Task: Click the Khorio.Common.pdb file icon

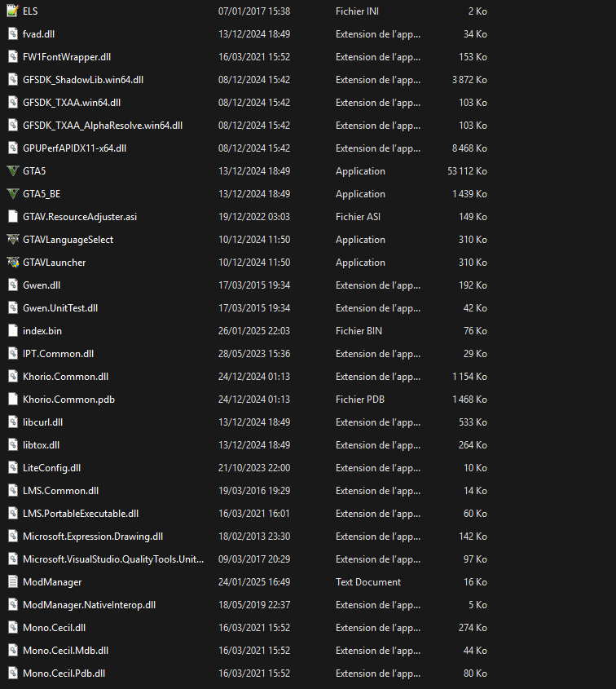Action: [12, 400]
